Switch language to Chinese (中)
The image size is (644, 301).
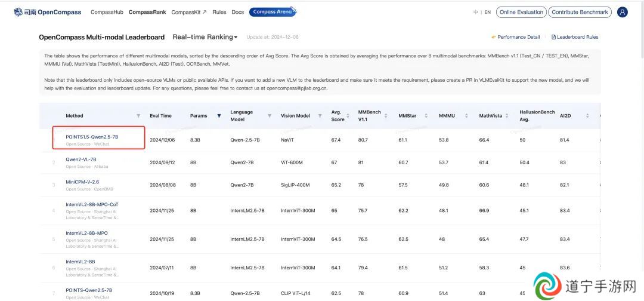tap(476, 13)
